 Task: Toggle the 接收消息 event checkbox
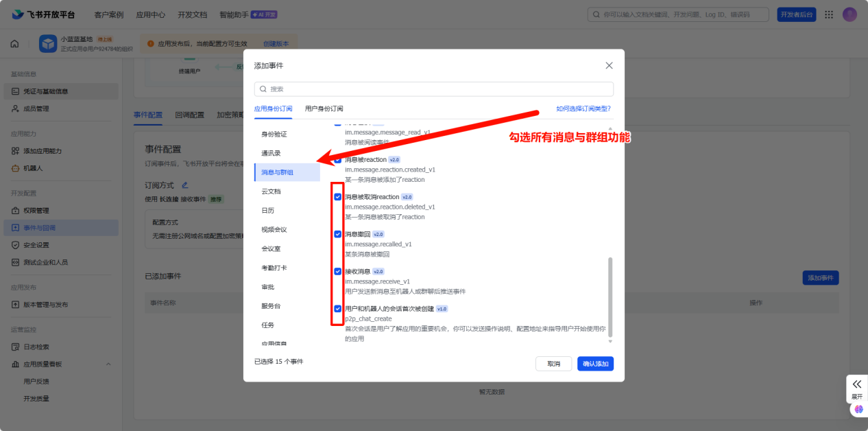click(337, 271)
